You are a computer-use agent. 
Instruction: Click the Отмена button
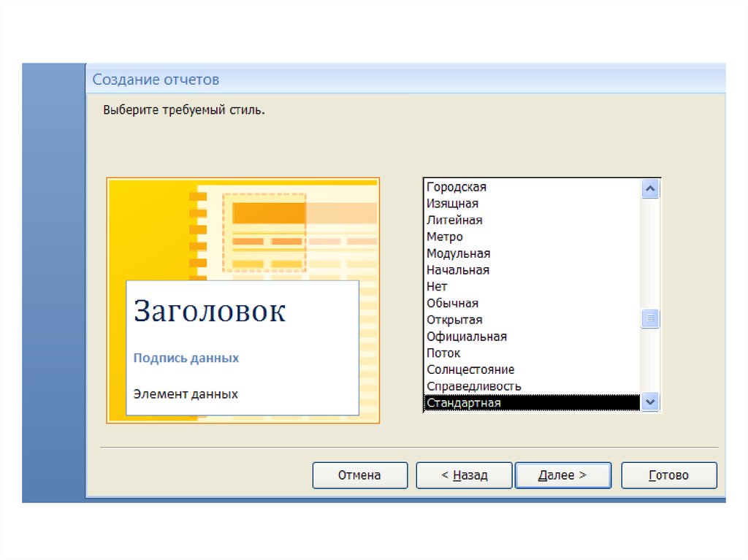359,475
